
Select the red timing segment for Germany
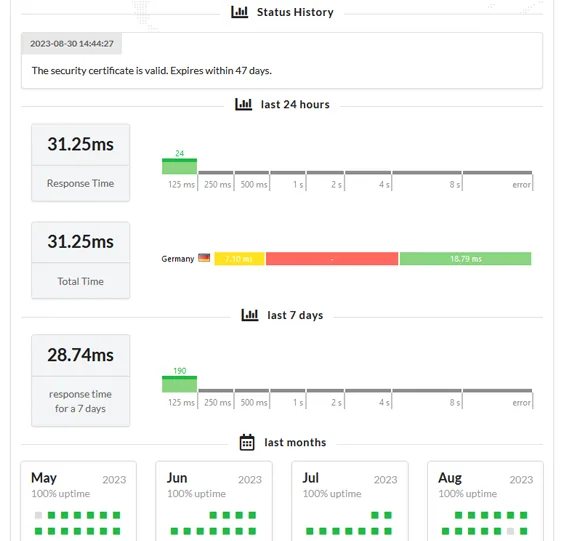332,259
